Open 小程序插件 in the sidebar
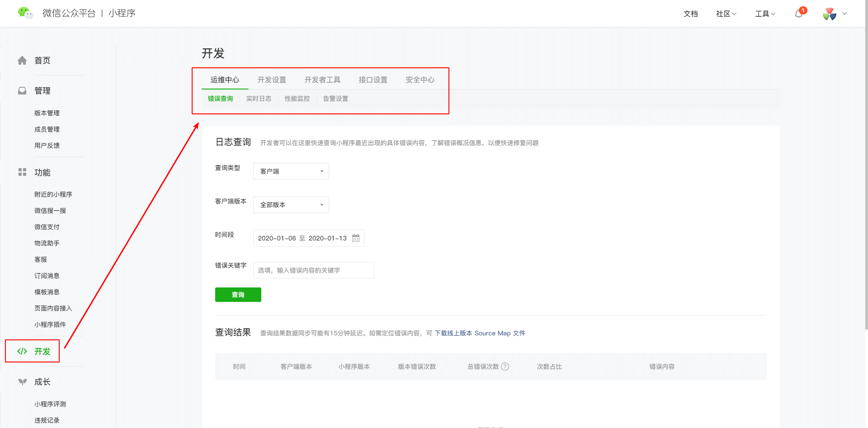868x428 pixels. click(50, 325)
